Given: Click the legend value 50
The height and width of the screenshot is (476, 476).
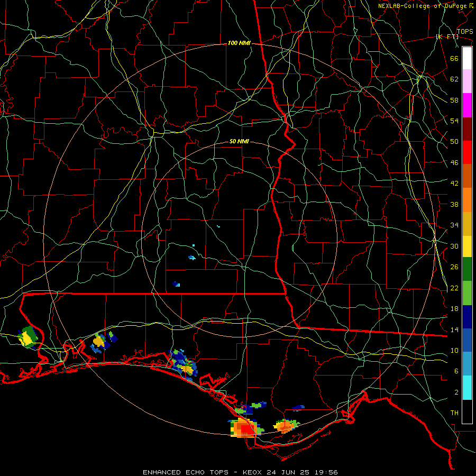Looking at the screenshot, I should [454, 141].
